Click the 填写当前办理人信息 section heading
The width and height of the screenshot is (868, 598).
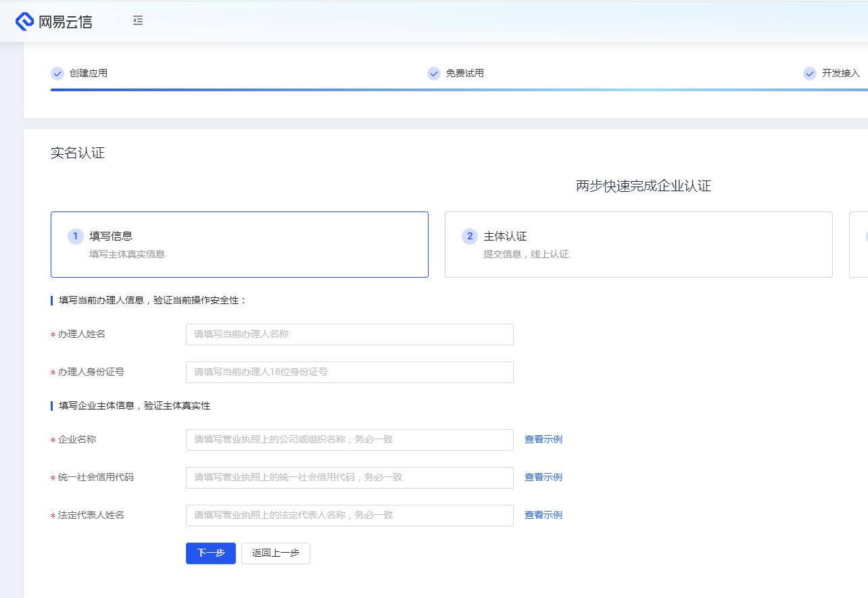pos(153,300)
